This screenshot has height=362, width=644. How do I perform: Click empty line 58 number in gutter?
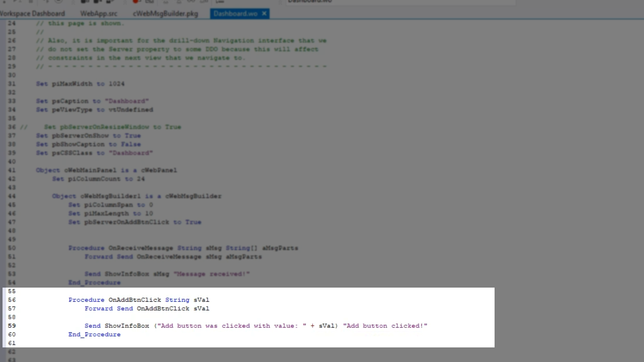click(12, 317)
